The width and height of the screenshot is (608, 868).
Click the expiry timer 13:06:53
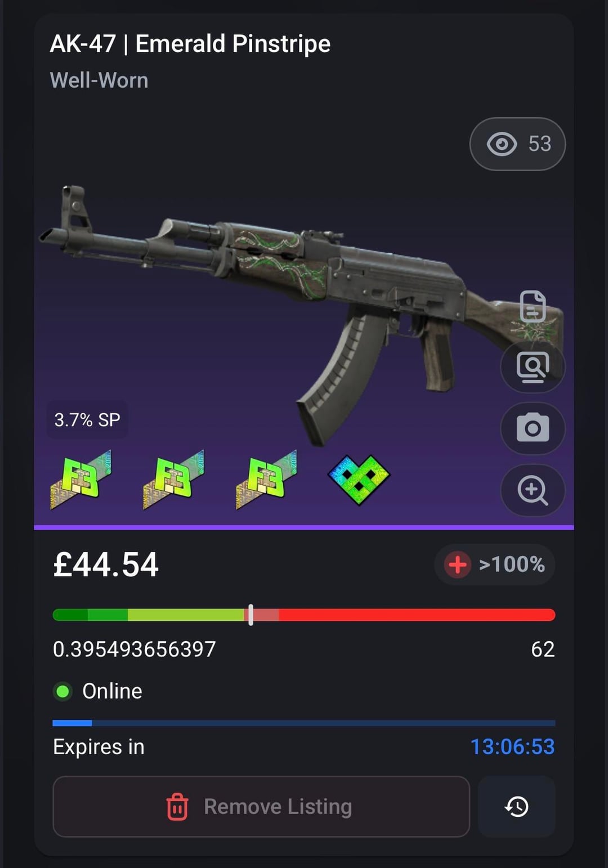point(512,746)
